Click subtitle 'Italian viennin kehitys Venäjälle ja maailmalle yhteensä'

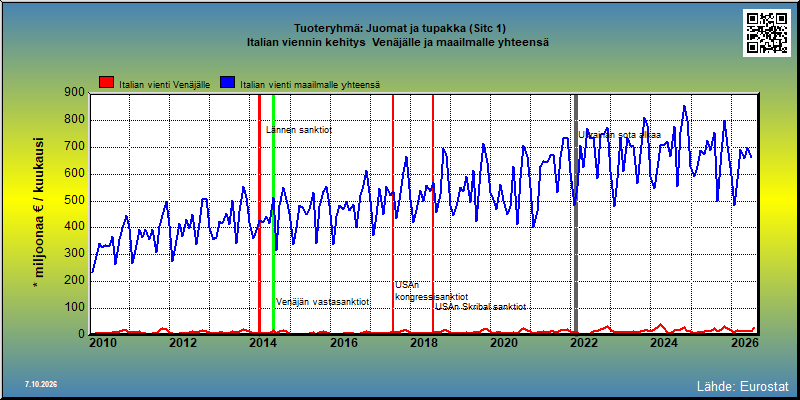398,42
